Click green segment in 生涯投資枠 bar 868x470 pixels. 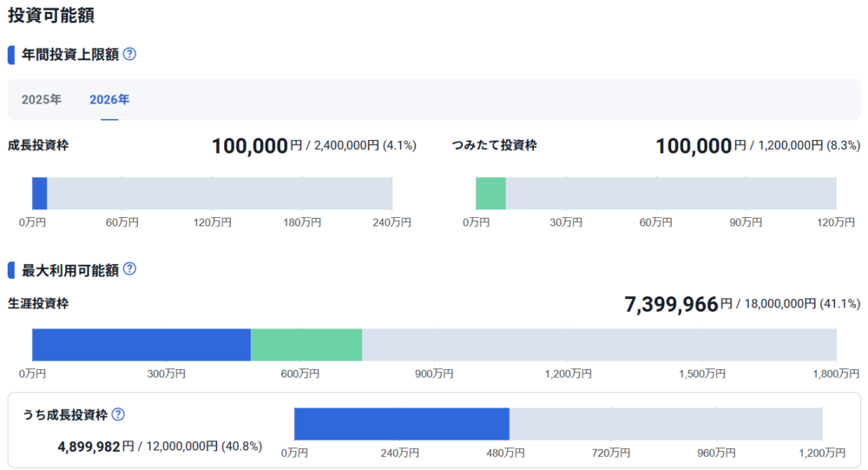[x=306, y=345]
